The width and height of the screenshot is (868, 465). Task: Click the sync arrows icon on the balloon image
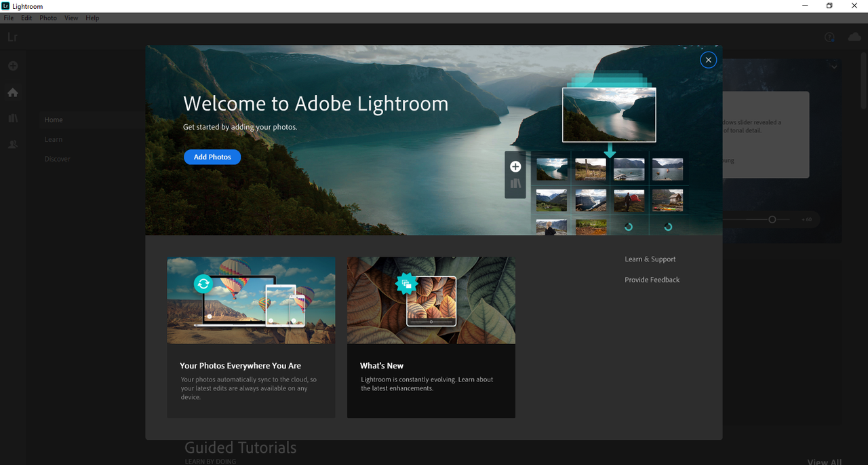(x=203, y=283)
